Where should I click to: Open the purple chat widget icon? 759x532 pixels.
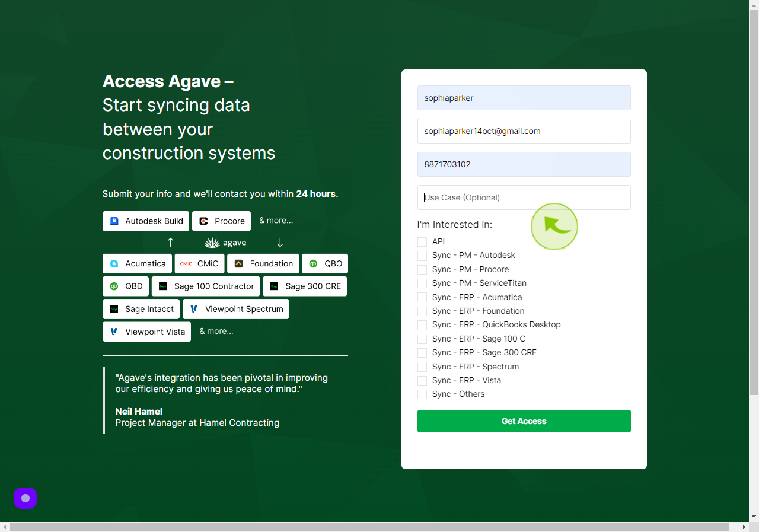point(25,498)
